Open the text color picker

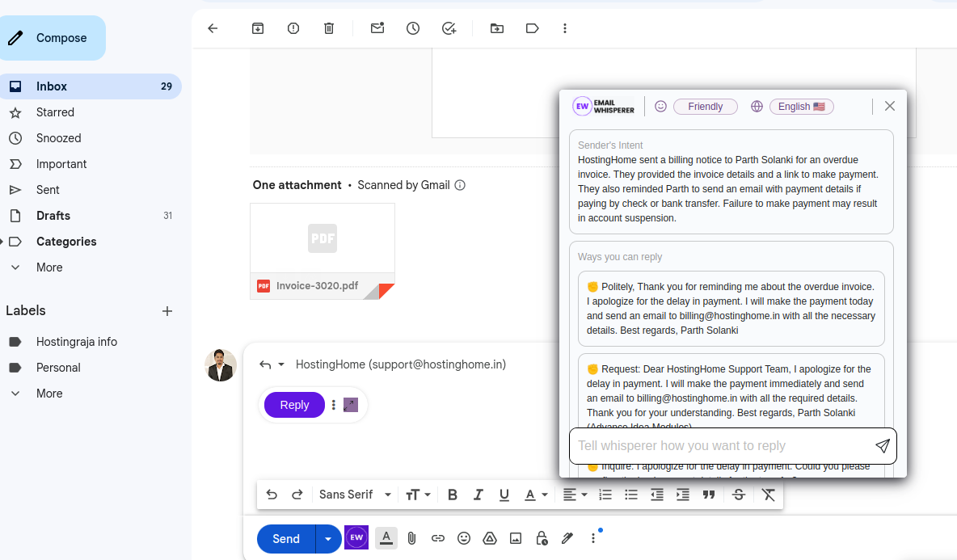click(536, 495)
